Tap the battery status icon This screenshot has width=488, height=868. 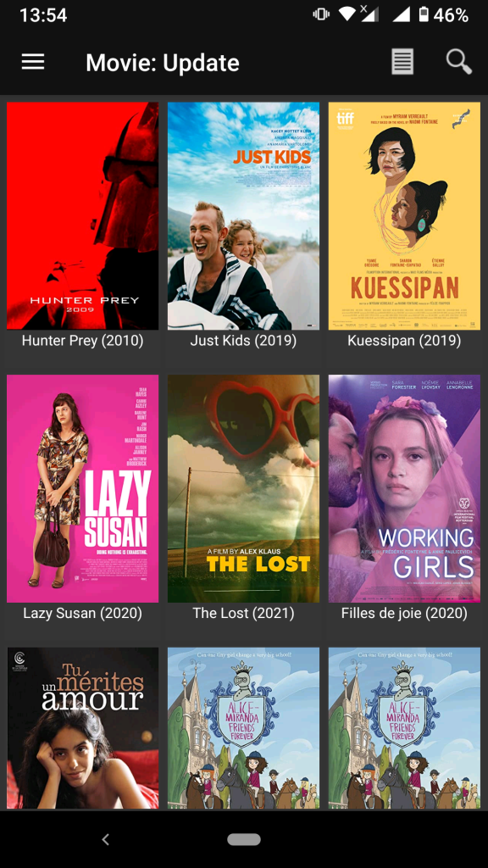[424, 15]
